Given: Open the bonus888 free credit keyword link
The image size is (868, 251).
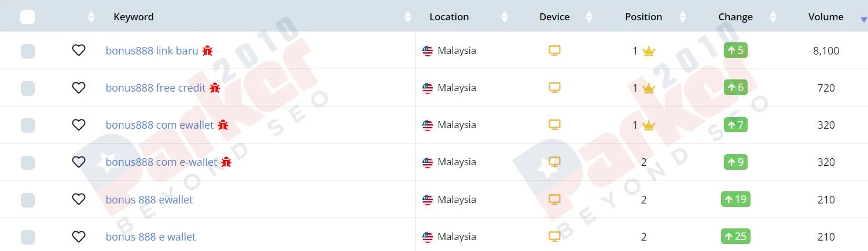Looking at the screenshot, I should click(156, 88).
